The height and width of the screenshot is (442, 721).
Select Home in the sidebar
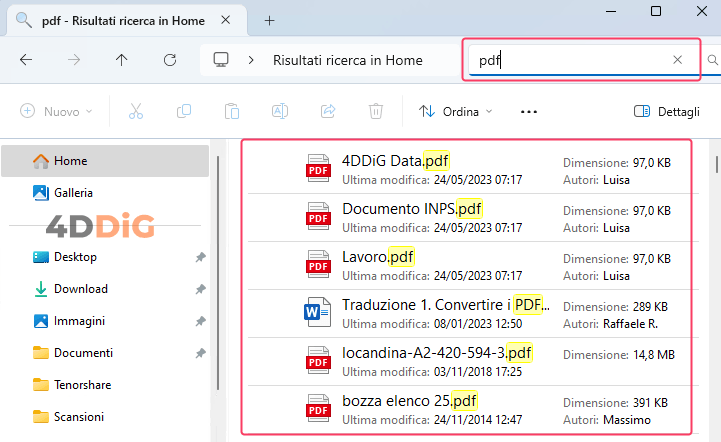pyautogui.click(x=105, y=161)
